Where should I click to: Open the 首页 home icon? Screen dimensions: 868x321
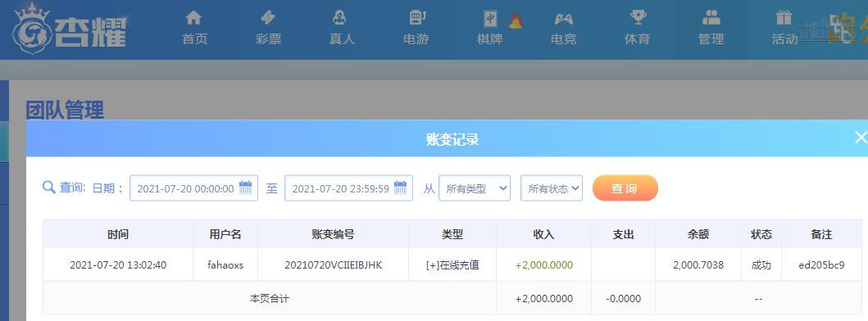click(193, 18)
